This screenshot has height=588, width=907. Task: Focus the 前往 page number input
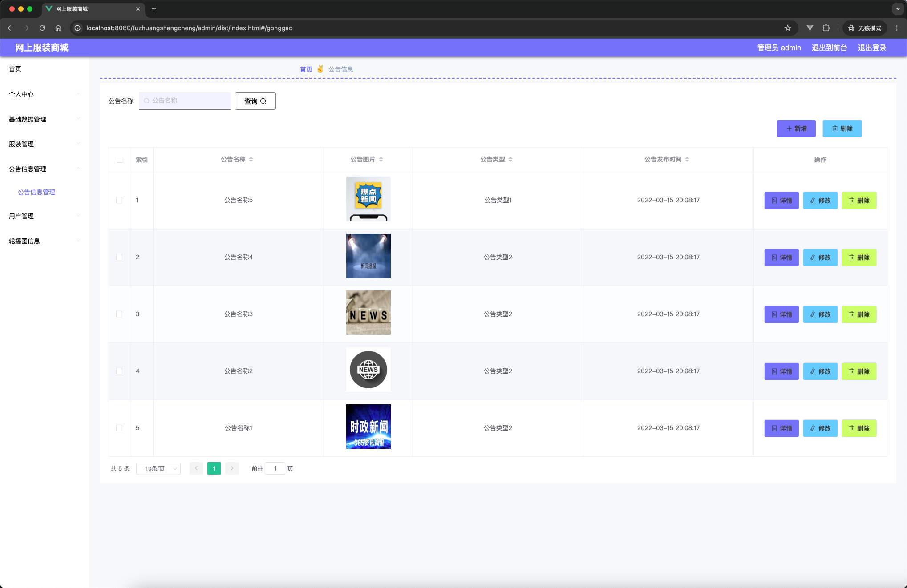(275, 468)
